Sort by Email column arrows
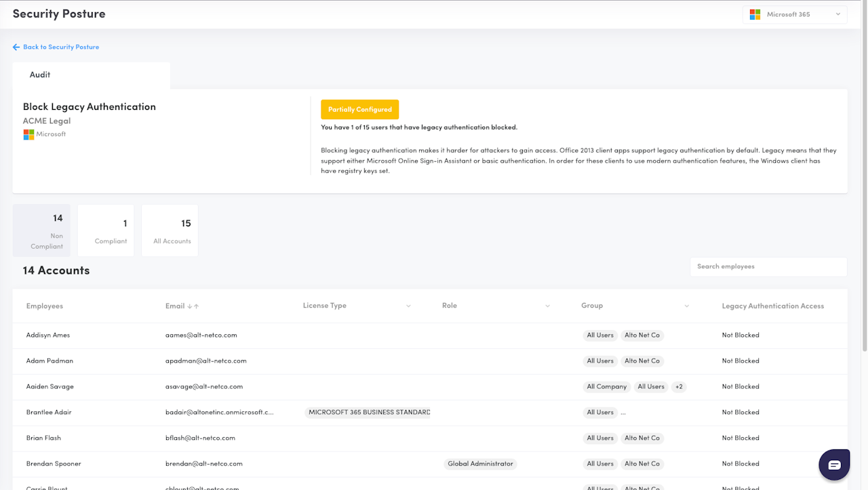 tap(193, 306)
